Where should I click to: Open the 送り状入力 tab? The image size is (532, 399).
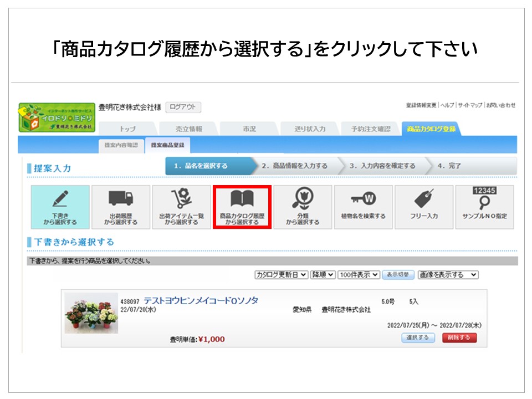[x=310, y=129]
